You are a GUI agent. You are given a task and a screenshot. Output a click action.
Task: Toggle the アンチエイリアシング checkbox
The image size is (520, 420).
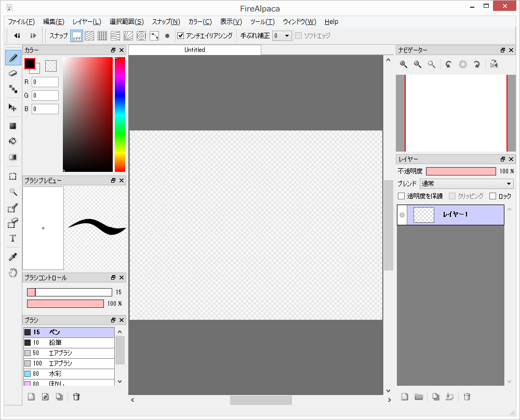click(x=179, y=35)
